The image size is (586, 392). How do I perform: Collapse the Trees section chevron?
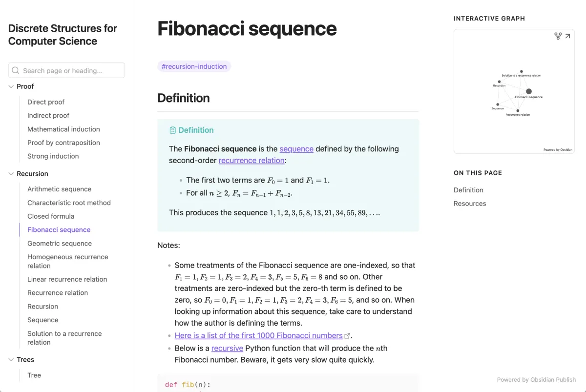click(11, 360)
